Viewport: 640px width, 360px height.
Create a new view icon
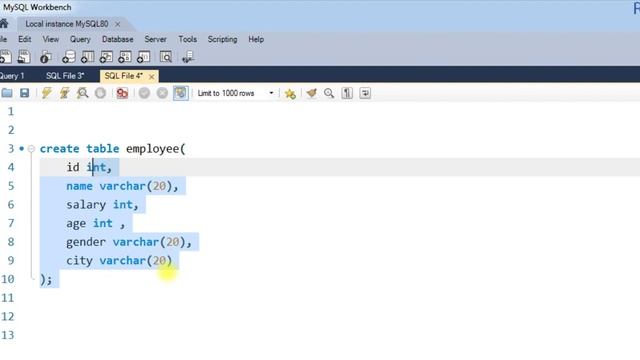pos(106,57)
